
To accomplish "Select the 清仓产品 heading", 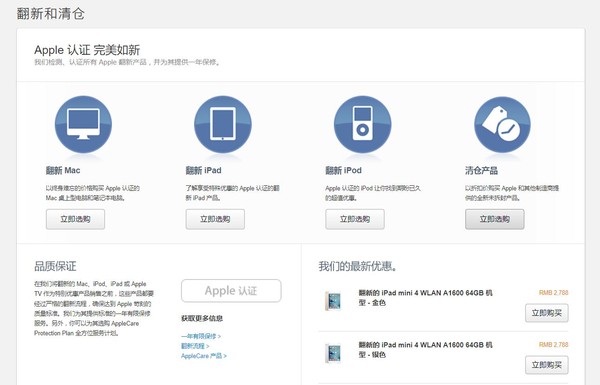I will (x=481, y=170).
